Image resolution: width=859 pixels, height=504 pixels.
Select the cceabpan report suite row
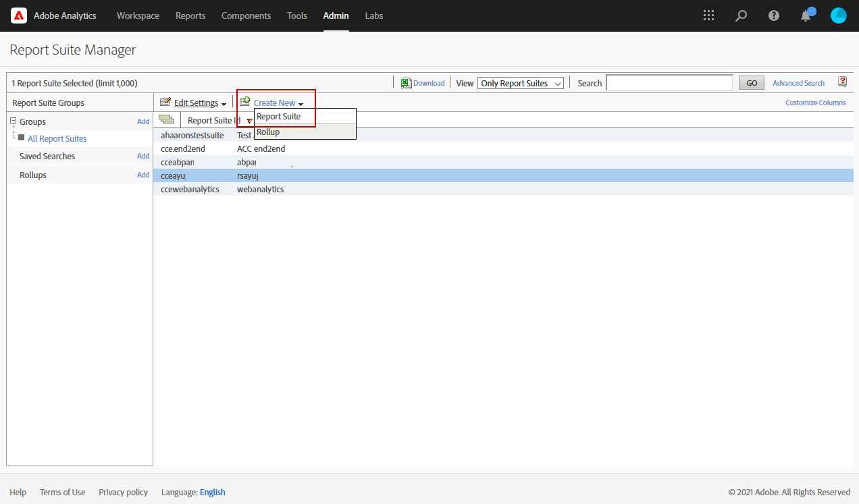pyautogui.click(x=503, y=162)
